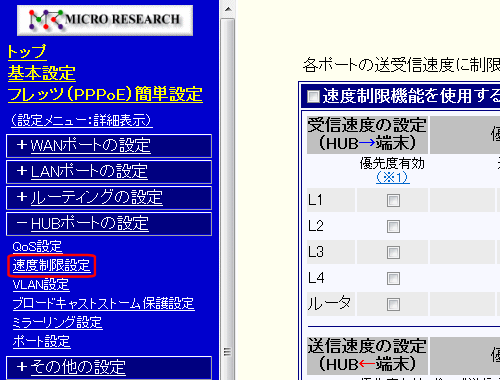Open VLAN設定 menu item

tap(41, 285)
